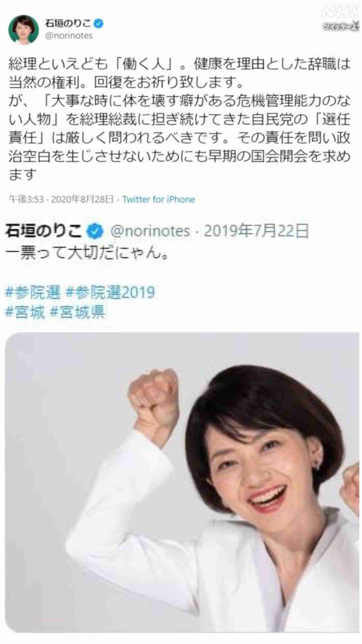Open the bold 石垣のりこ name on the 2019 tweet
362x644 pixels.
[x=44, y=231]
